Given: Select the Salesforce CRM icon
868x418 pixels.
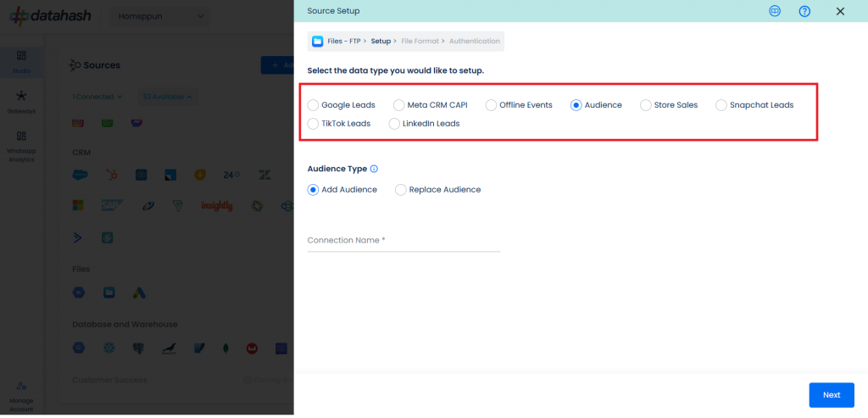Looking at the screenshot, I should 80,175.
